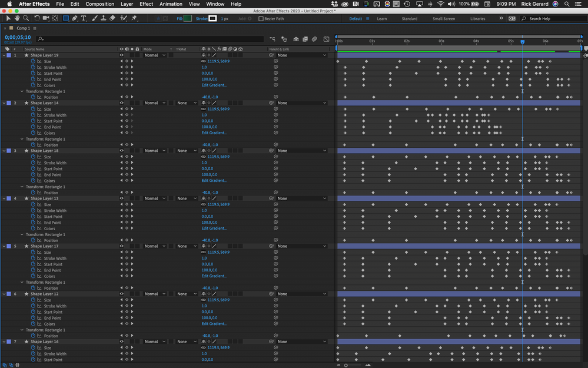
Task: Select the Puppet Pin tool
Action: point(134,18)
